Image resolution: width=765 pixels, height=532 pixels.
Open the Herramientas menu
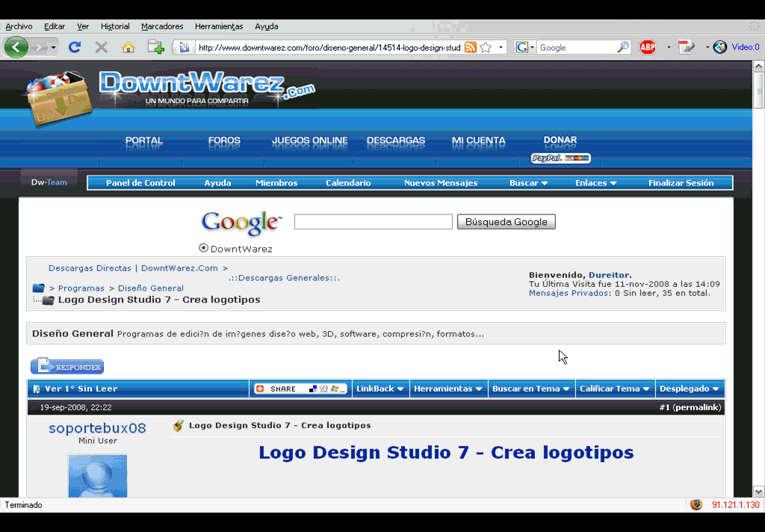click(219, 26)
